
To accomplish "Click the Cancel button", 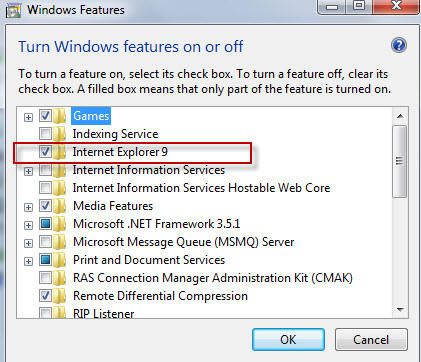I will click(371, 340).
